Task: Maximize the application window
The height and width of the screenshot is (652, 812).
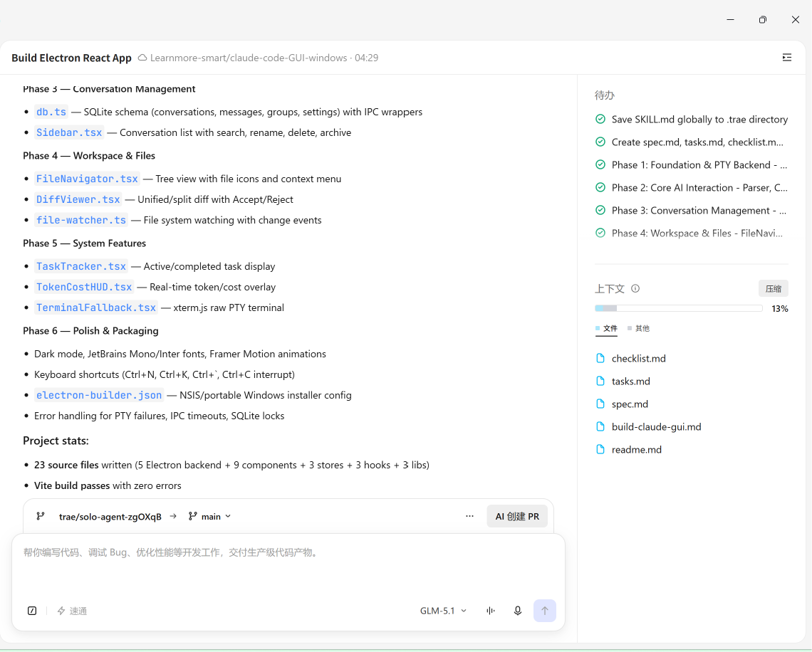Action: pos(762,20)
